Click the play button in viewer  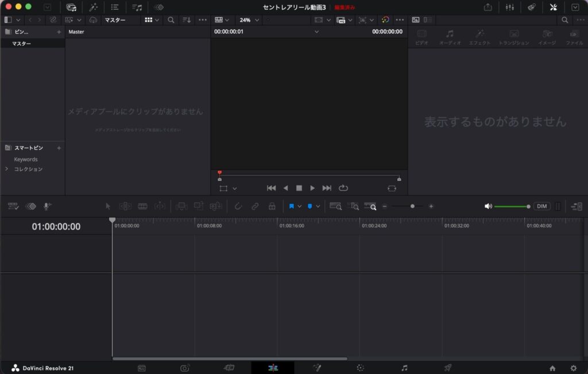click(x=312, y=188)
